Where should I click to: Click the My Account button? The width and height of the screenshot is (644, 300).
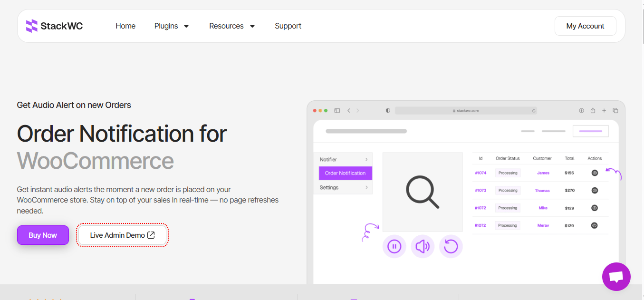click(x=585, y=26)
